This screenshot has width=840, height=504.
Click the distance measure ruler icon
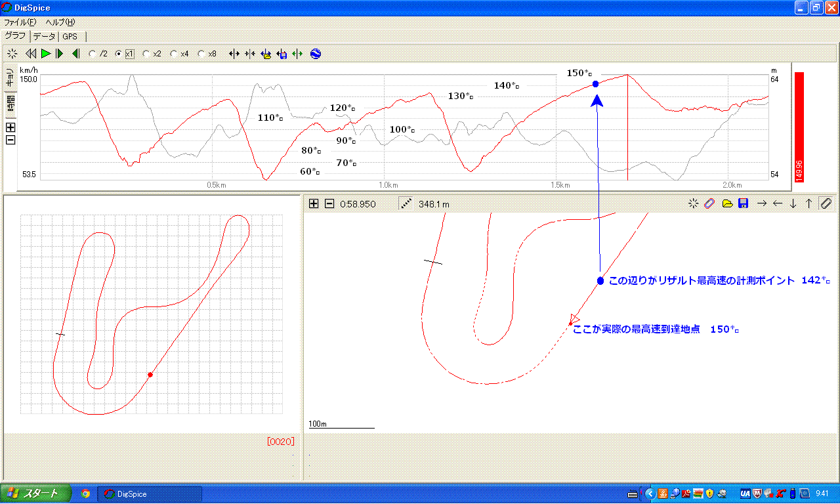tap(406, 203)
